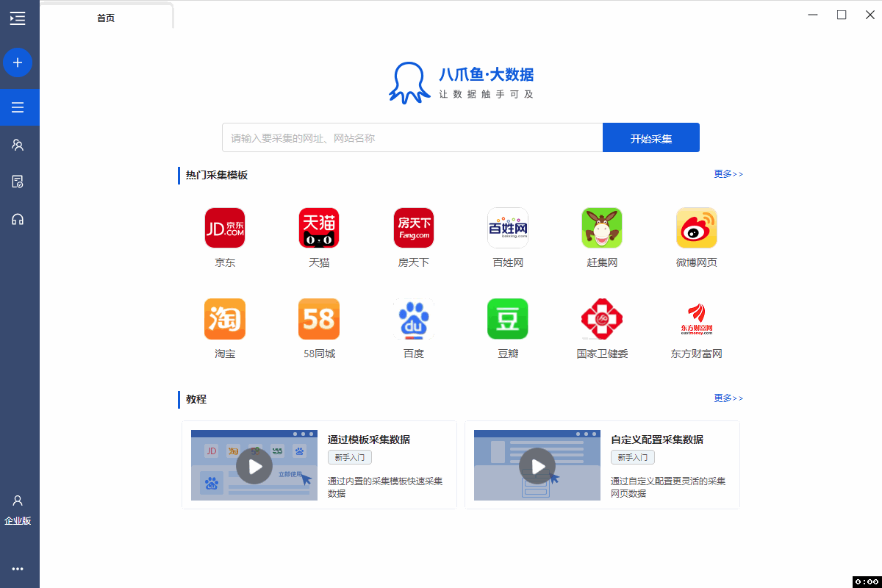Click the 东方财富网 label text
The height and width of the screenshot is (588, 882).
tap(697, 354)
